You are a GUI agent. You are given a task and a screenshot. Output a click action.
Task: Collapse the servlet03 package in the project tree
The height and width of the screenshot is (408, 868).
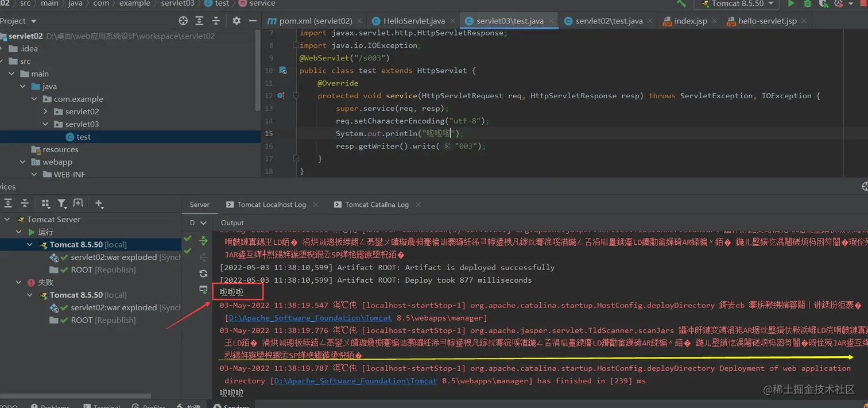tap(46, 124)
